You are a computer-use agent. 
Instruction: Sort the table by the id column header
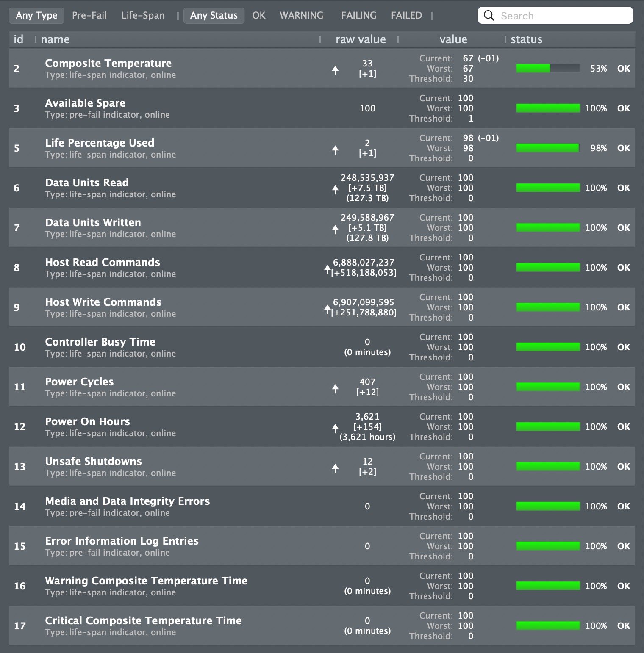coord(18,39)
